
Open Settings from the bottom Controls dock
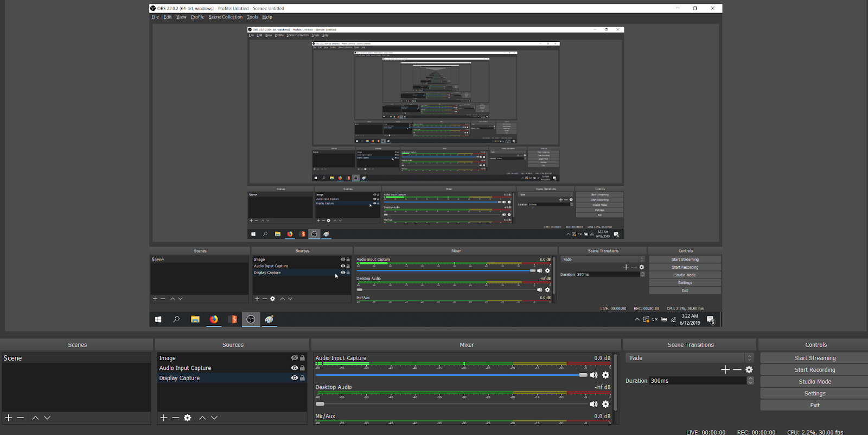(x=814, y=393)
